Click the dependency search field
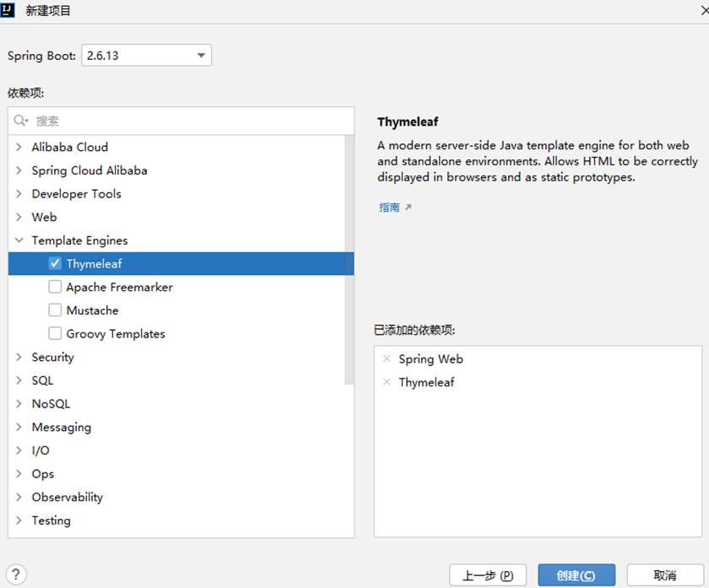The height and width of the screenshot is (588, 709). (181, 121)
